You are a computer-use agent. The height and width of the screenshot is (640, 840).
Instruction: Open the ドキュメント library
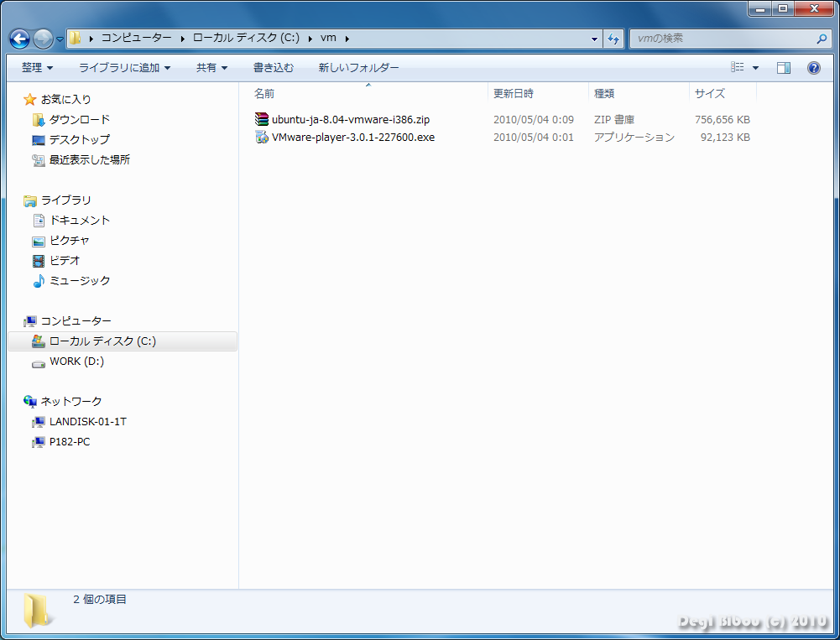tap(80, 220)
